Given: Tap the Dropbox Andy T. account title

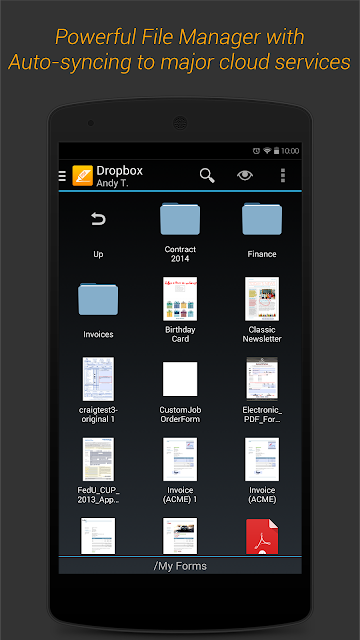Looking at the screenshot, I should 119,176.
